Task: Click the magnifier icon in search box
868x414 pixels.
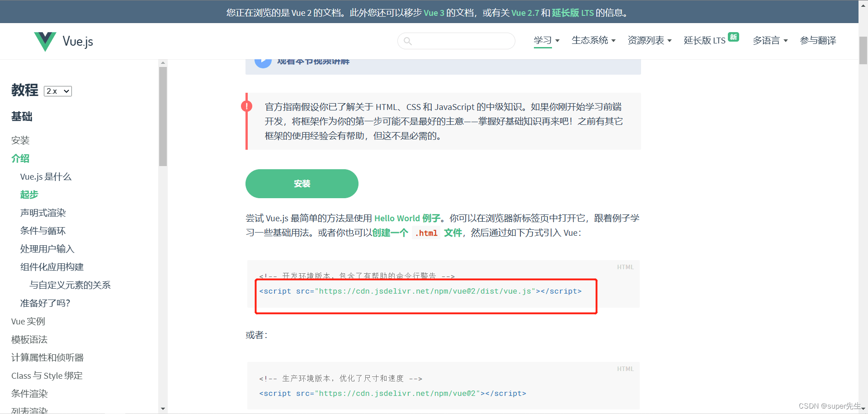Action: 408,41
